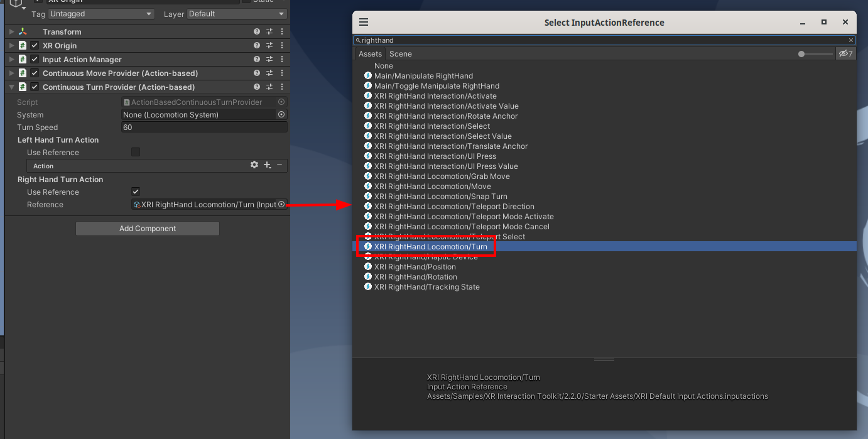Screen dimensions: 868x439
Task: Click gear icon in Left Hand Action row
Action: point(254,165)
